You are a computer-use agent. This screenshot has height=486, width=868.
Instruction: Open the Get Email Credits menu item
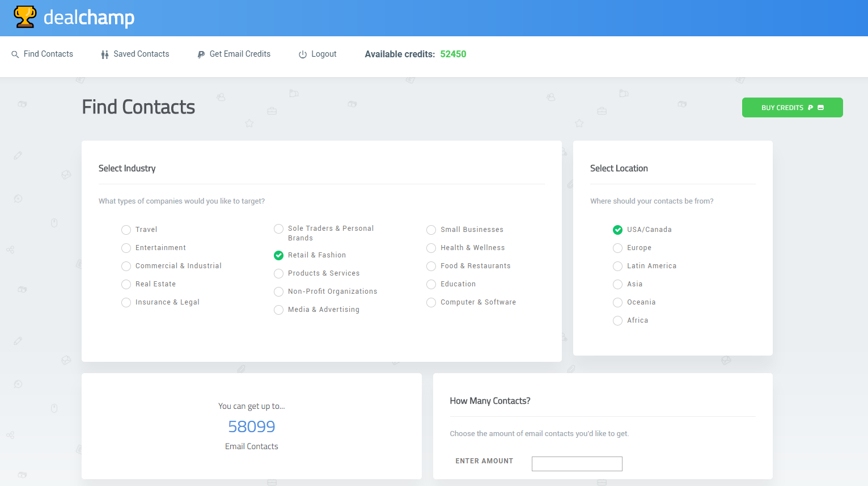(x=234, y=54)
